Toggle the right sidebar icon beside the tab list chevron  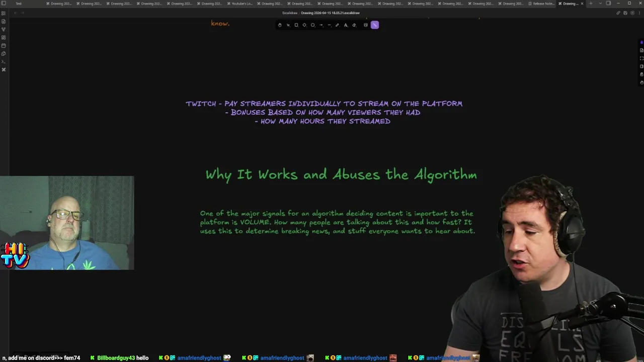608,4
